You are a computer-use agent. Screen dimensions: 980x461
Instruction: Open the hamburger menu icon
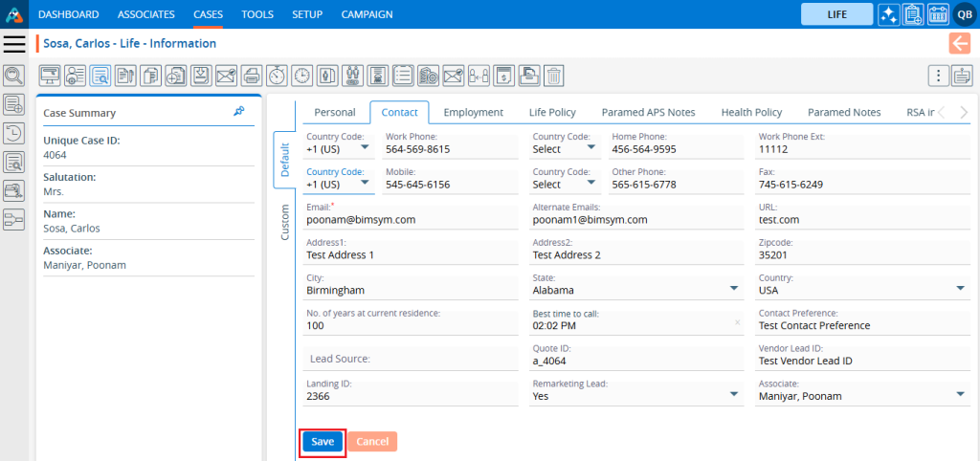[14, 44]
